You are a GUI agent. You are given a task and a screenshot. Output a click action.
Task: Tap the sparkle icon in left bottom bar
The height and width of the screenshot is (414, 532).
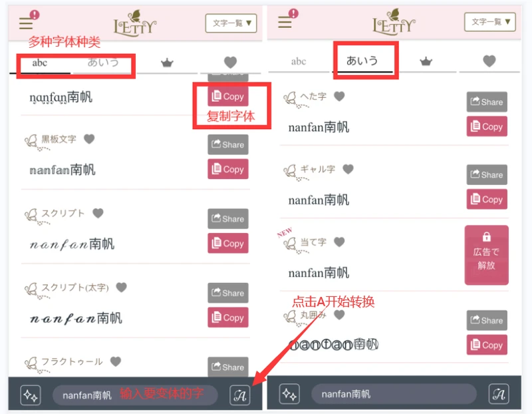(31, 395)
